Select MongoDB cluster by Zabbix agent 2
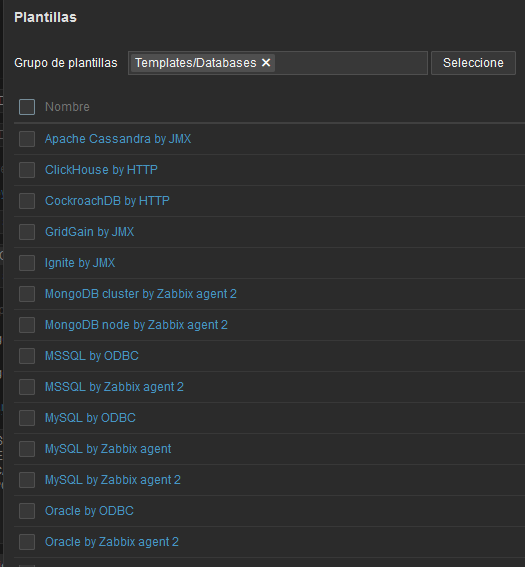This screenshot has width=525, height=567. pos(141,294)
